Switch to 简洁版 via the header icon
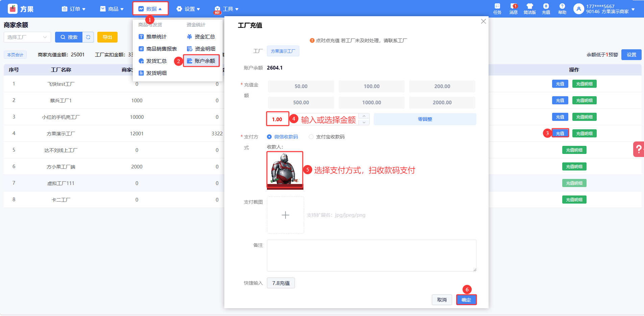 [530, 9]
